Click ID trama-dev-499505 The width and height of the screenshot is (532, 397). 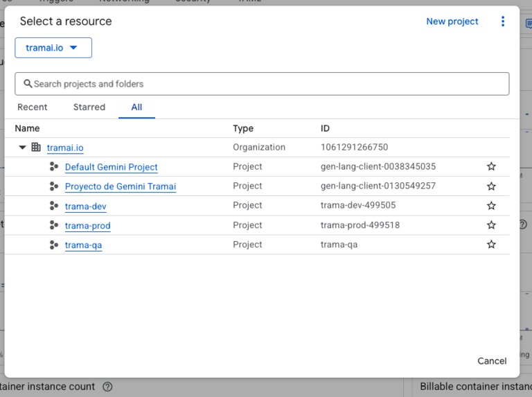tap(358, 205)
